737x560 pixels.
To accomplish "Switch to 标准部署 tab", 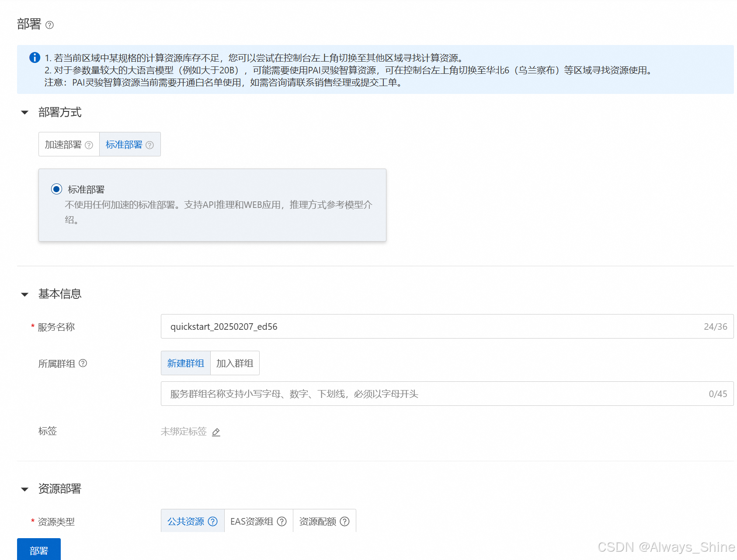I will click(130, 144).
